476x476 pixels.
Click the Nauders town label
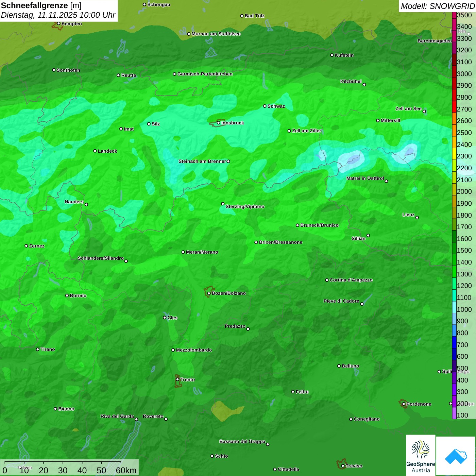(74, 202)
